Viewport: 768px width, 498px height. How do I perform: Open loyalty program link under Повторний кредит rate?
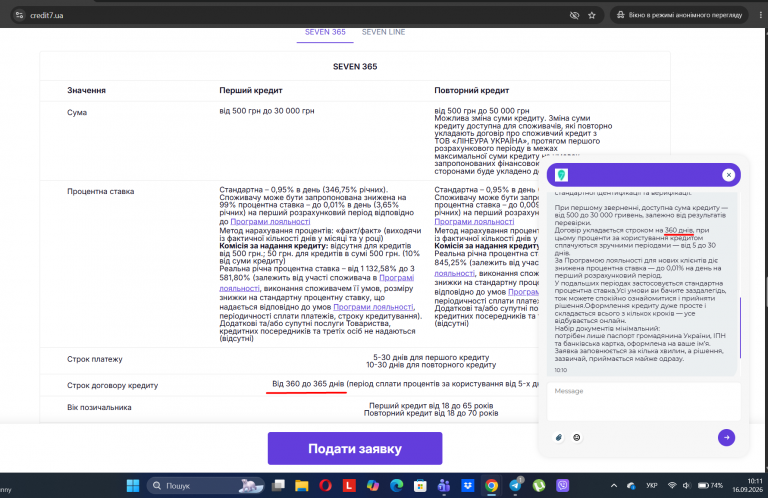pyautogui.click(x=474, y=222)
